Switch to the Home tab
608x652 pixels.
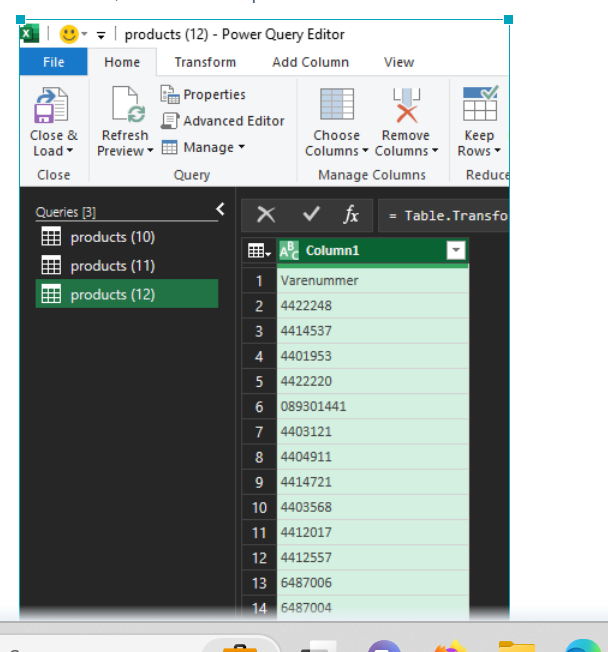tap(122, 62)
